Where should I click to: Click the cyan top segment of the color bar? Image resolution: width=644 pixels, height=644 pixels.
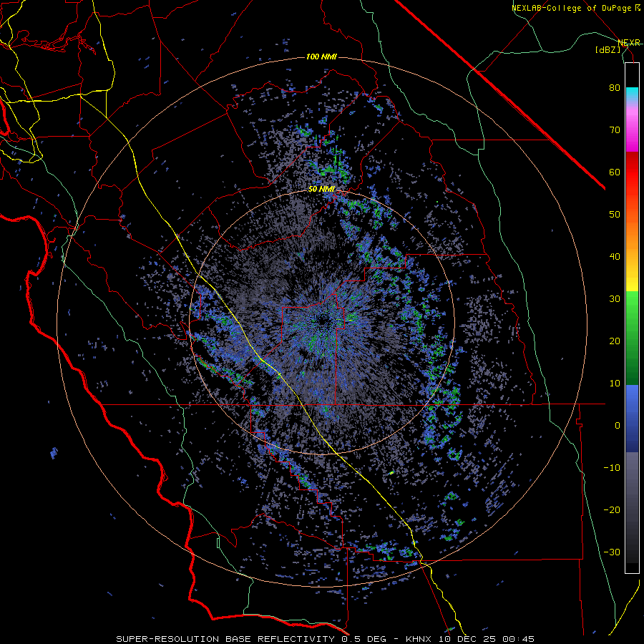point(632,94)
